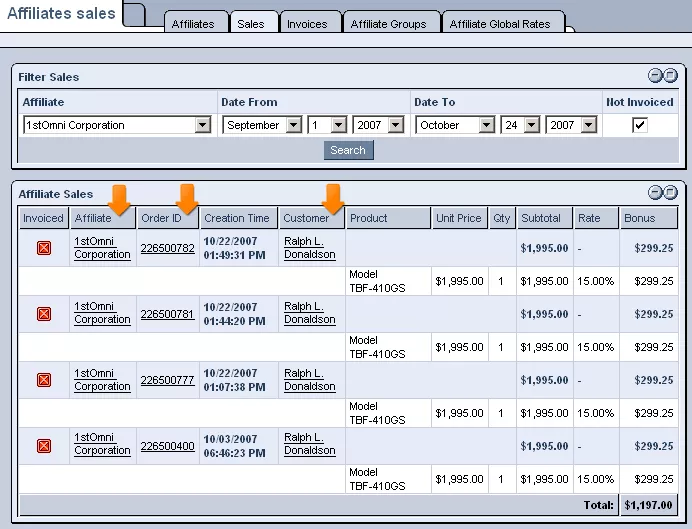Click the Search button
This screenshot has height=529, width=692.
tap(348, 150)
